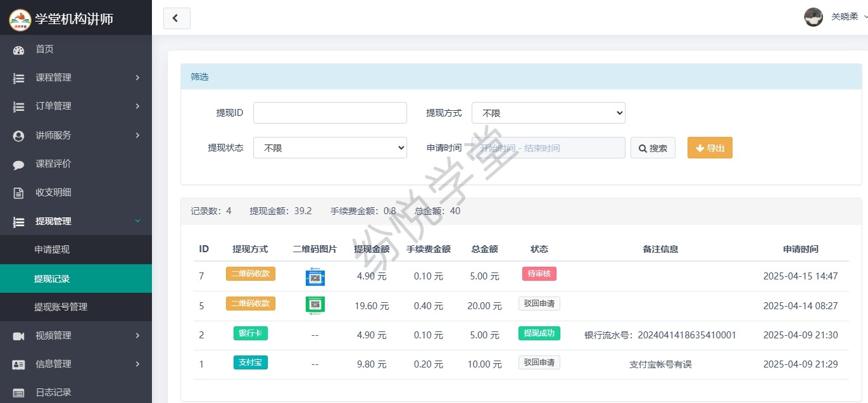868x403 pixels.
Task: Click the search button
Action: click(653, 148)
